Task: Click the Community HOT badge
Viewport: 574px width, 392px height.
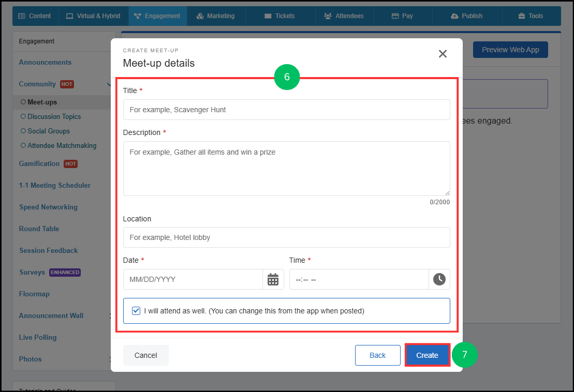Action: tap(67, 84)
